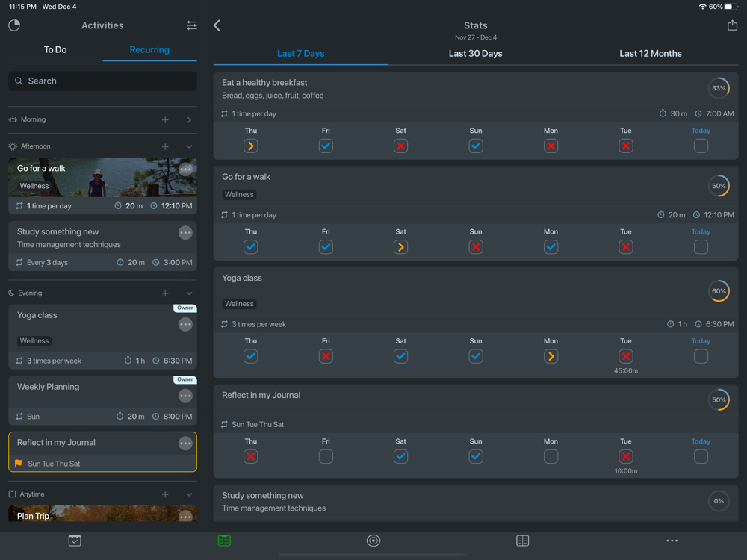The image size is (747, 560).
Task: Collapse the Evening section
Action: 189,293
